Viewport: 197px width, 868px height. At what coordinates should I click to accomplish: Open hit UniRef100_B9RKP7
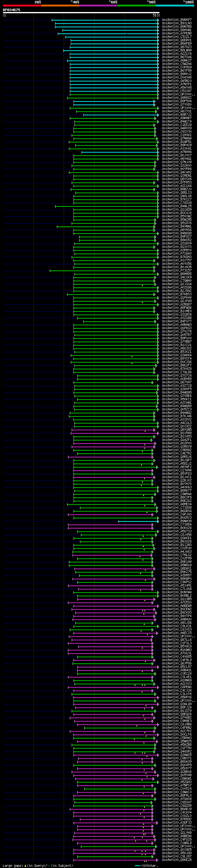coord(177,20)
